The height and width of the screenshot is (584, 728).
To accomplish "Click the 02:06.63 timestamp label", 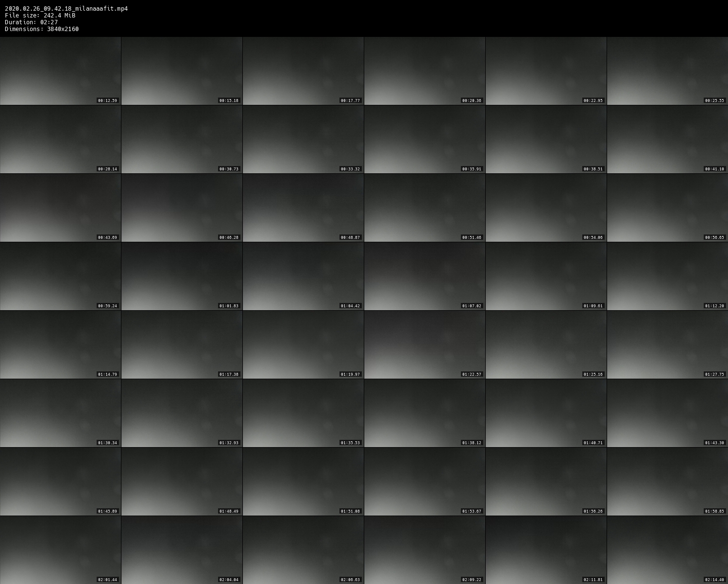I will point(350,580).
